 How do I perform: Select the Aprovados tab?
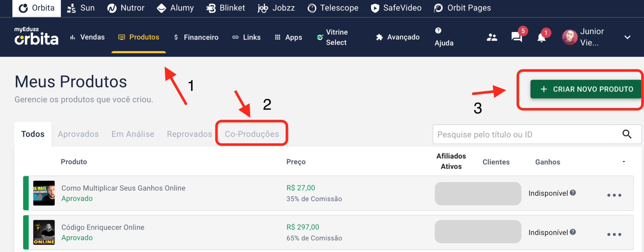(x=78, y=134)
